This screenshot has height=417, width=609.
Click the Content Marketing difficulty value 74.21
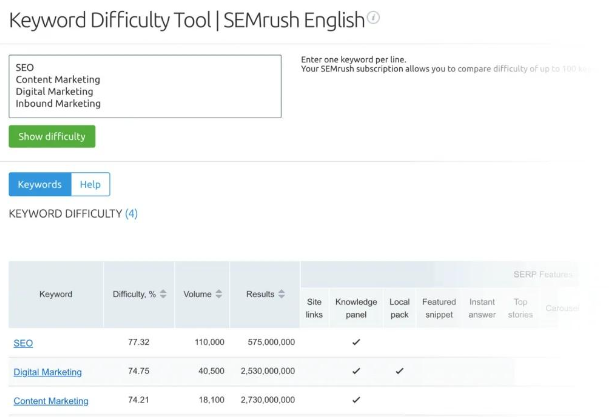[x=139, y=400]
